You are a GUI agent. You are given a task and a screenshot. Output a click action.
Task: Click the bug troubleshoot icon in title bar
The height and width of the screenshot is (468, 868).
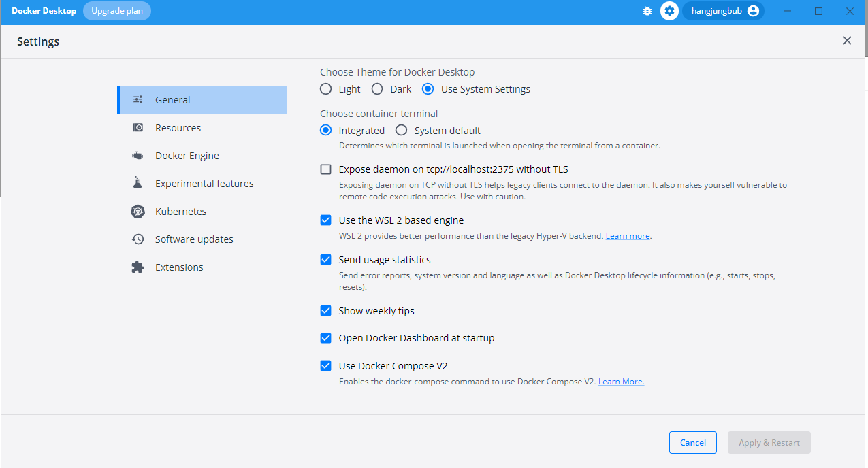(x=647, y=11)
